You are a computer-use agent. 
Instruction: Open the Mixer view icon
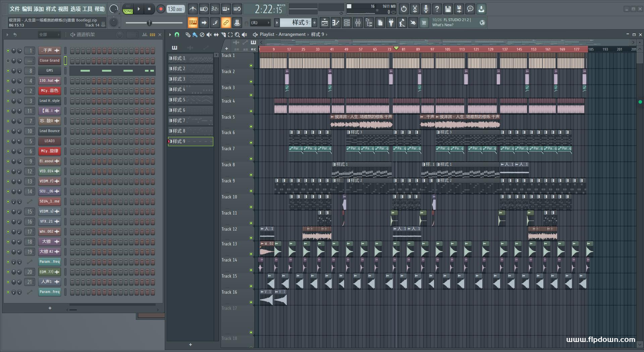(x=358, y=23)
